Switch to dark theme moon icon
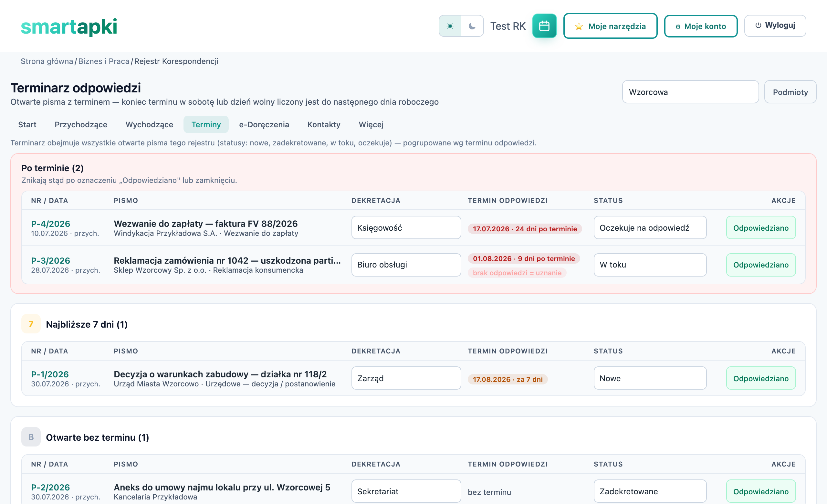Screen dimensions: 827x504 coord(472,26)
